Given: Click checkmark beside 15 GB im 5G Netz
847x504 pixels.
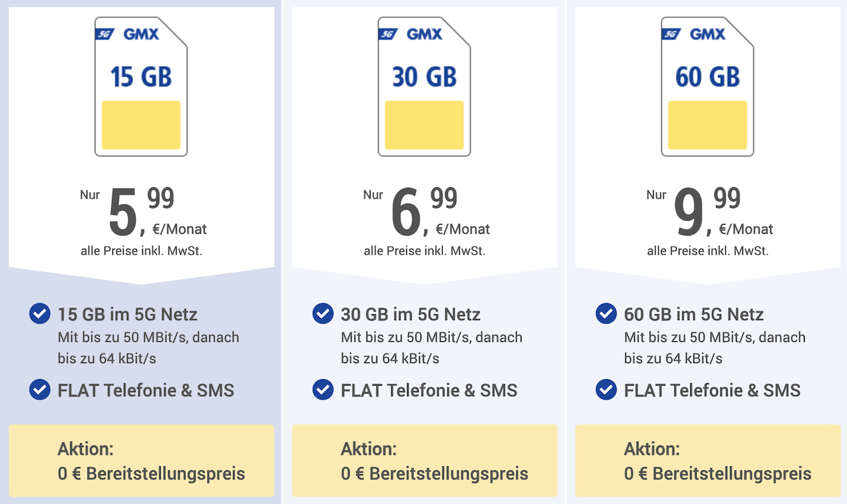Looking at the screenshot, I should tap(40, 314).
